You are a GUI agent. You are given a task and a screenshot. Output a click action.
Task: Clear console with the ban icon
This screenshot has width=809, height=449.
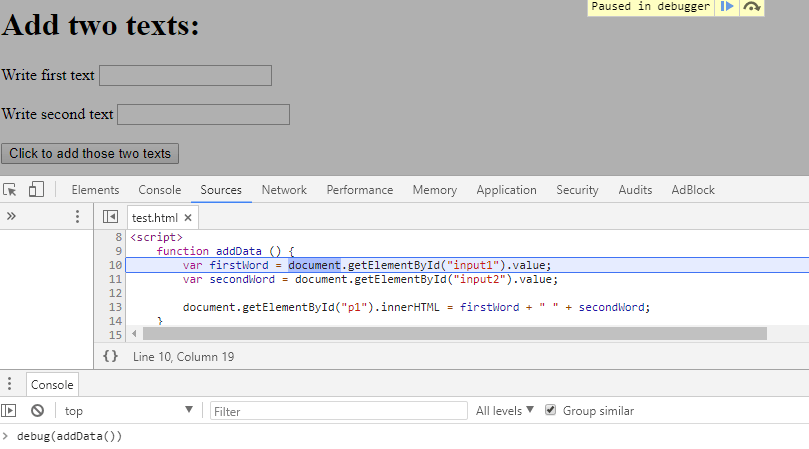37,411
